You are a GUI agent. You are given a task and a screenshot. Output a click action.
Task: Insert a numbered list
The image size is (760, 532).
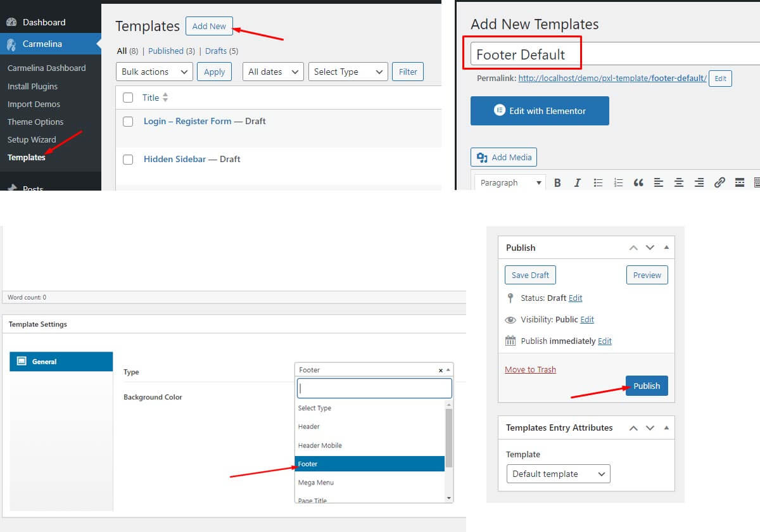(x=618, y=183)
